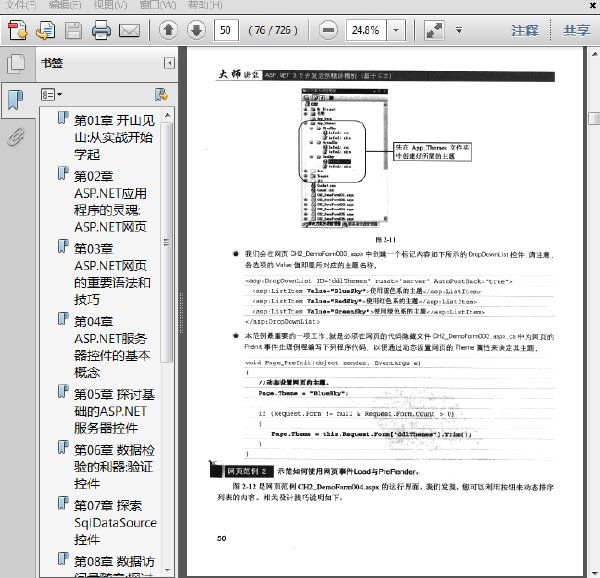The height and width of the screenshot is (578, 600).
Task: Select bookmark 第03章 ASP.NET网页的重要语法和技巧
Action: 112,274
